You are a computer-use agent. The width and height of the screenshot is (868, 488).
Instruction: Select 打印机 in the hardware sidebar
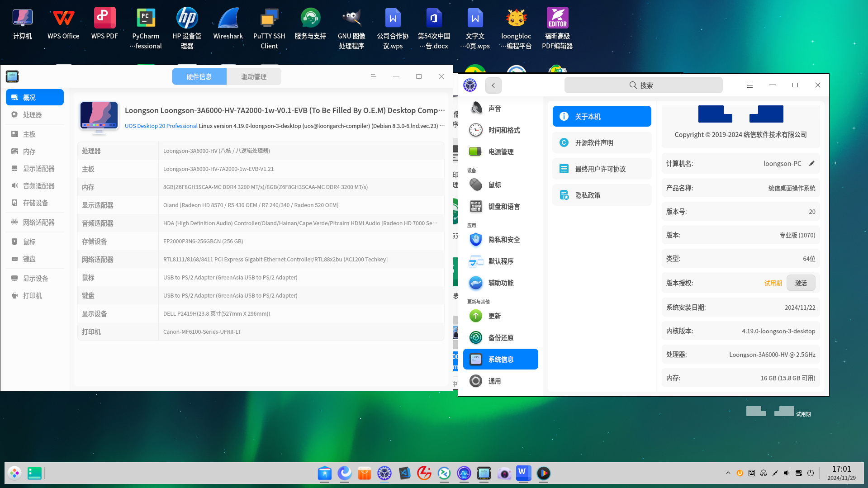click(x=35, y=295)
